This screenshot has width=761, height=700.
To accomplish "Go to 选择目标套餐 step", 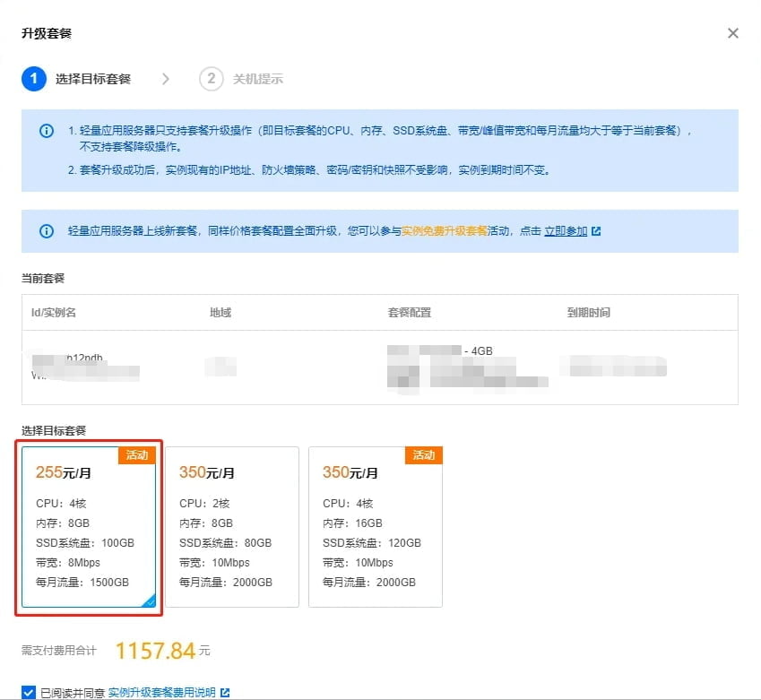I will [93, 79].
